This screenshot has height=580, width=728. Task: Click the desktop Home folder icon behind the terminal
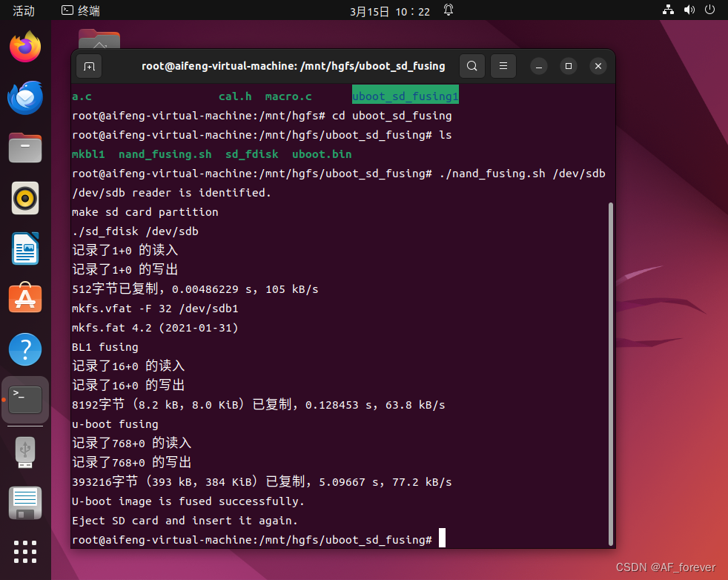(x=99, y=39)
